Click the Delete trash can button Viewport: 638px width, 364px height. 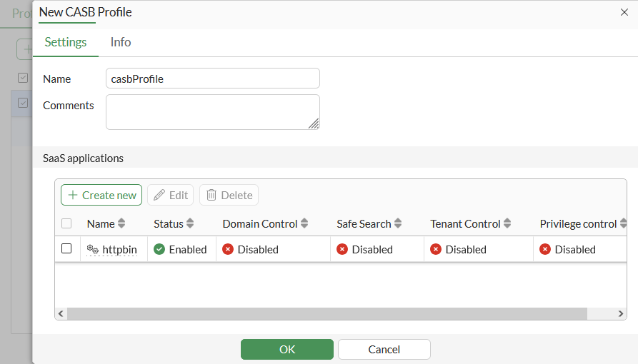(x=229, y=195)
